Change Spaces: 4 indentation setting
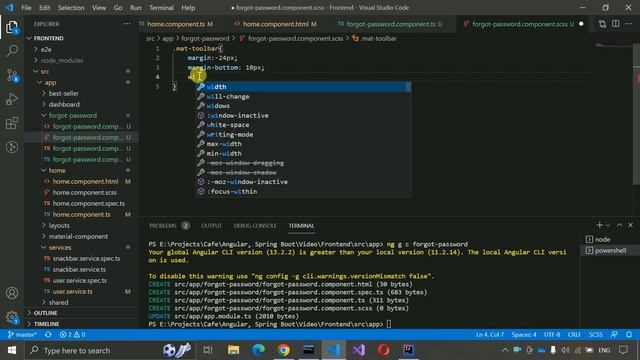Image resolution: width=640 pixels, height=360 pixels. [524, 335]
